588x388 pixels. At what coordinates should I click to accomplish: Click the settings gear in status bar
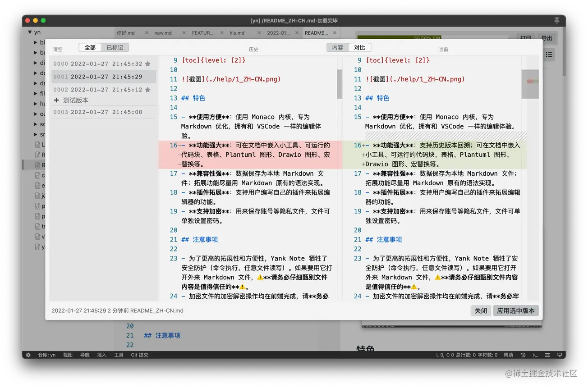click(x=28, y=355)
